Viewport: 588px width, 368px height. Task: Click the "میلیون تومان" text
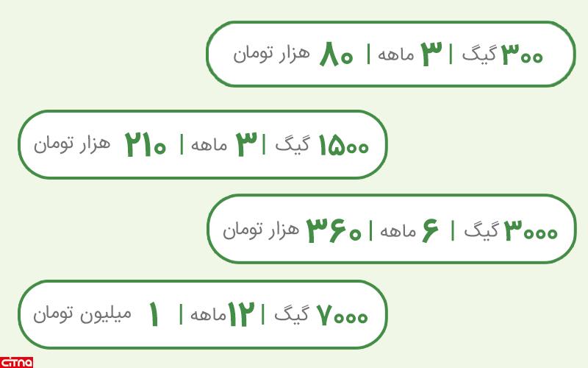[82, 314]
